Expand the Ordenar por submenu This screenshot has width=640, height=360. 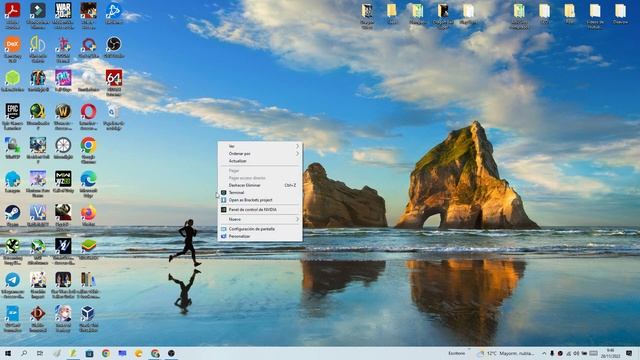(260, 153)
